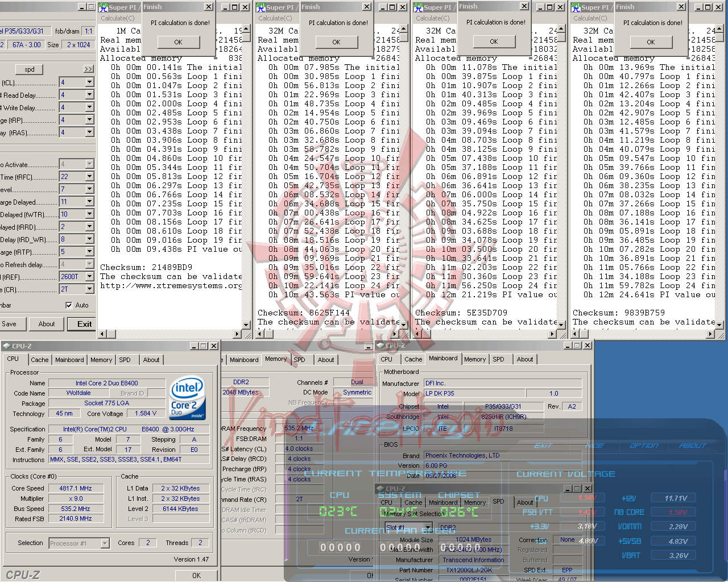
Task: Click EXIT in the hardware monitor overlay
Action: (543, 446)
